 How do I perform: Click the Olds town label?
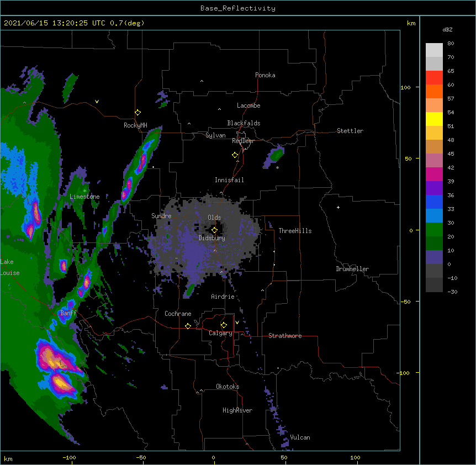(214, 218)
